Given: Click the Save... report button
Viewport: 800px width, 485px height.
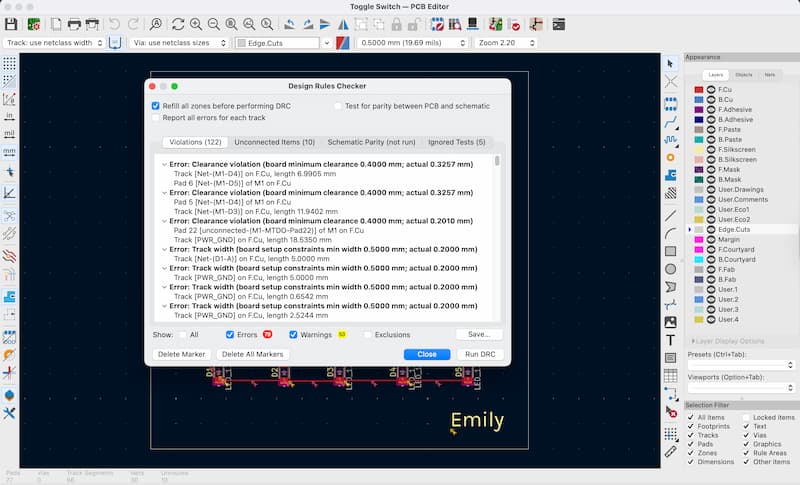Looking at the screenshot, I should [x=479, y=335].
